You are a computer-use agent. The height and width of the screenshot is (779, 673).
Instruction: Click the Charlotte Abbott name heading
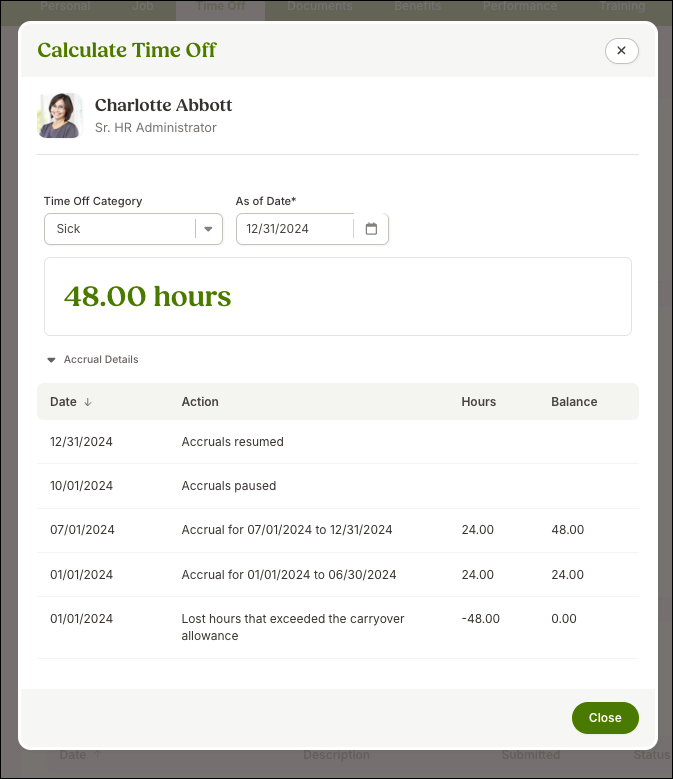[x=163, y=105]
